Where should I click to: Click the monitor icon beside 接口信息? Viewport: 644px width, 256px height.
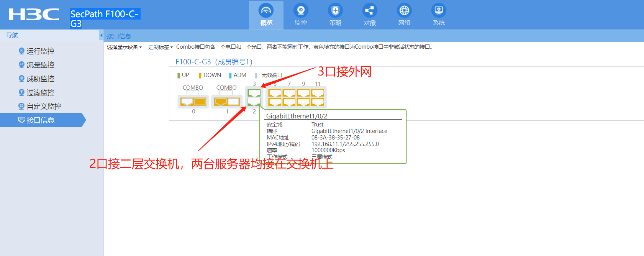[x=21, y=120]
